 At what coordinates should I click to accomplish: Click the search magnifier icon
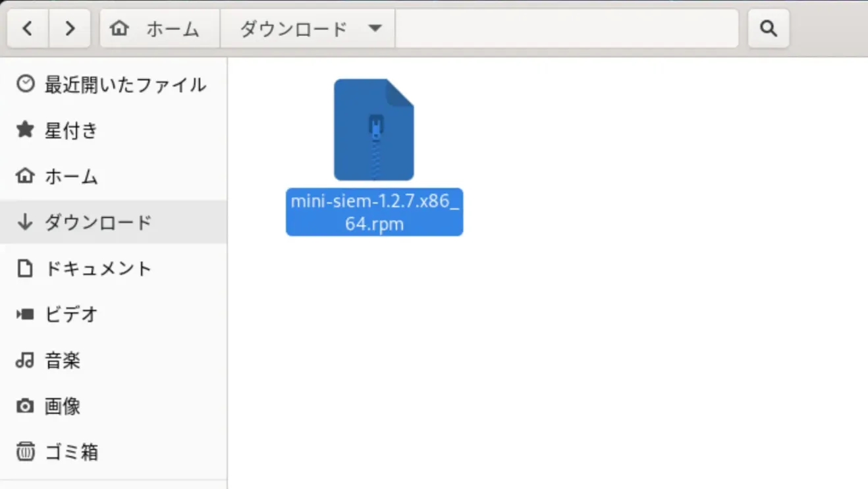[x=769, y=28]
